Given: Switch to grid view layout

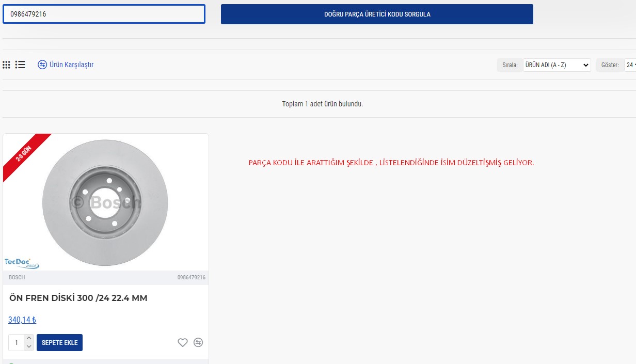Looking at the screenshot, I should point(6,65).
